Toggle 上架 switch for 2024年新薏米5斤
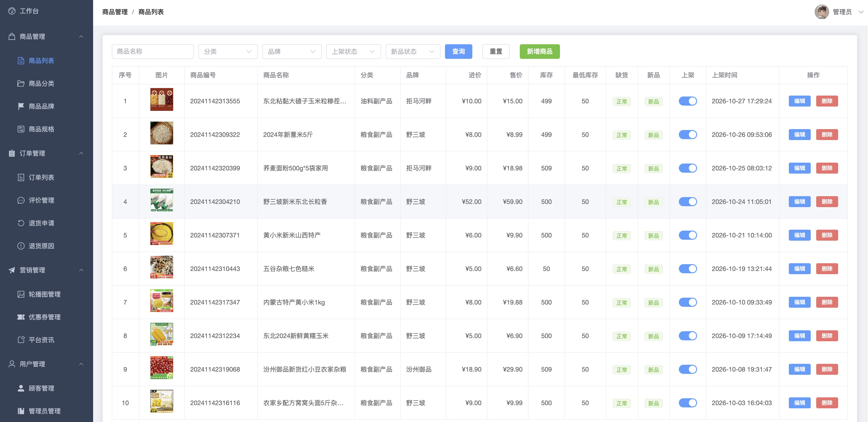This screenshot has width=868, height=422. (x=688, y=135)
